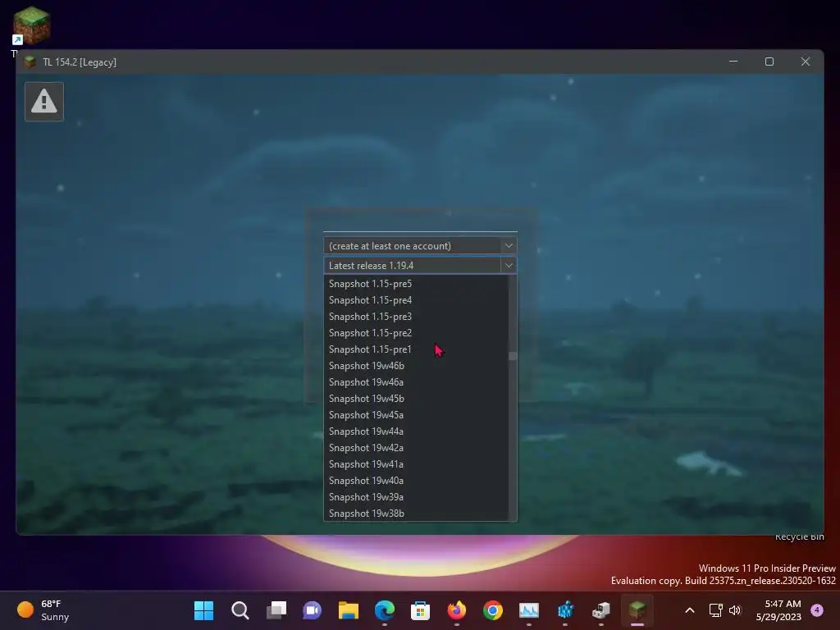840x630 pixels.
Task: Choose Snapshot 19w45b from list
Action: [x=416, y=399]
